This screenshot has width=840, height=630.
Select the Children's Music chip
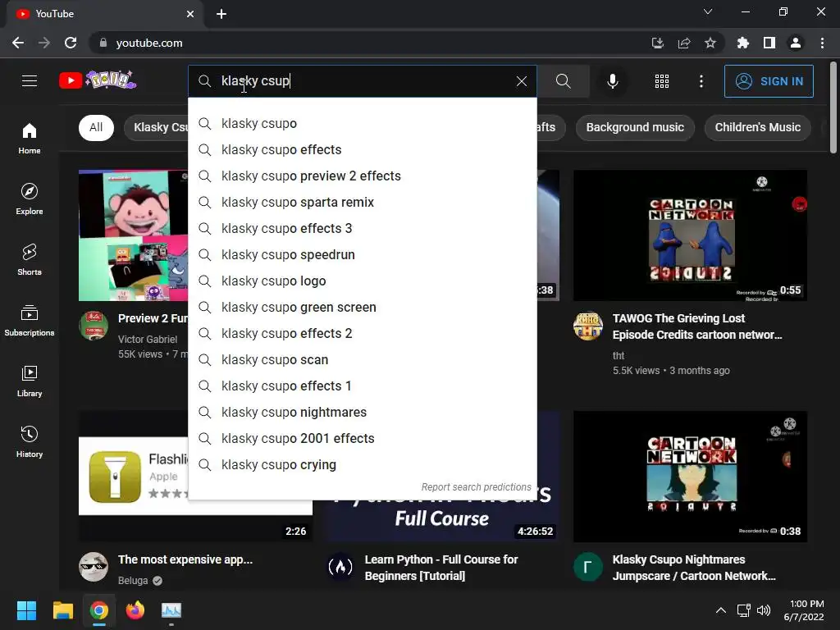pos(757,127)
